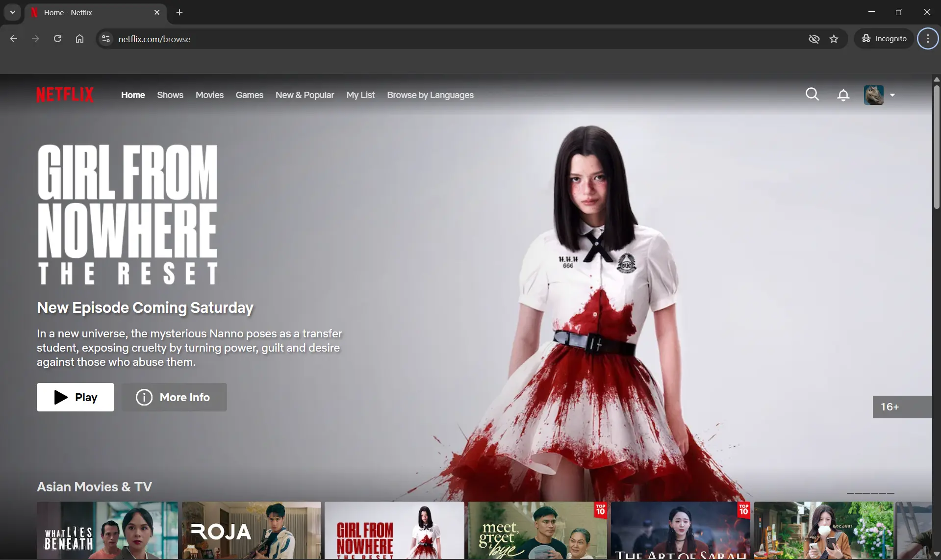Image resolution: width=941 pixels, height=560 pixels.
Task: Open the Games section
Action: point(249,95)
